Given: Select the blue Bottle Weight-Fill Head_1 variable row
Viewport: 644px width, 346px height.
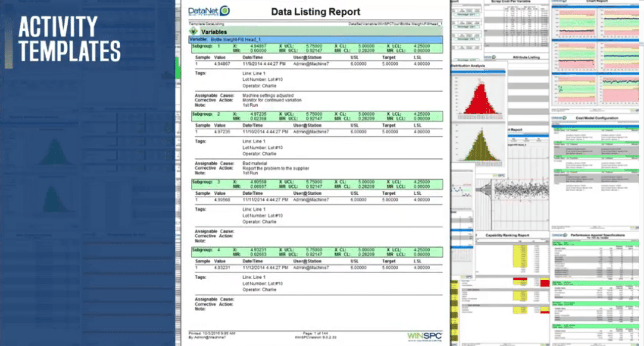Looking at the screenshot, I should pos(315,39).
